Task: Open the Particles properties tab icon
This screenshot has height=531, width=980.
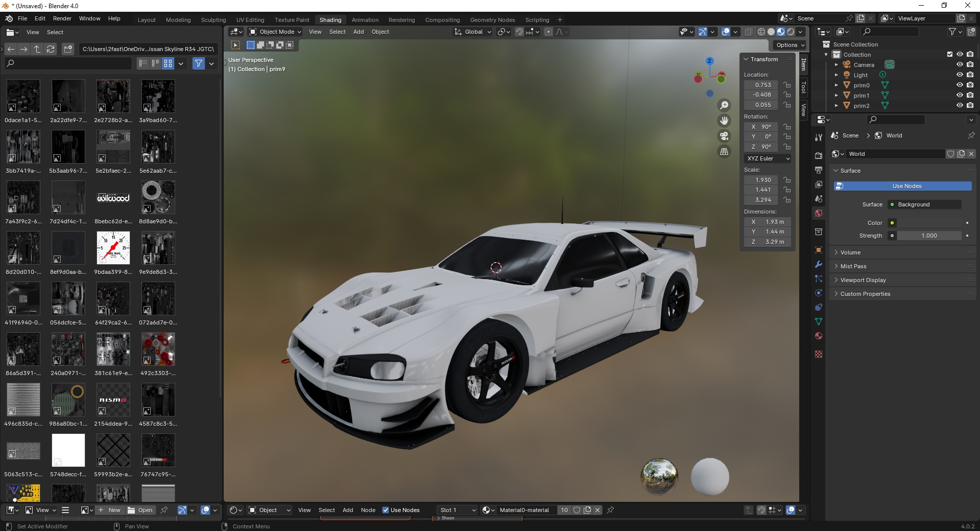Action: [x=819, y=279]
